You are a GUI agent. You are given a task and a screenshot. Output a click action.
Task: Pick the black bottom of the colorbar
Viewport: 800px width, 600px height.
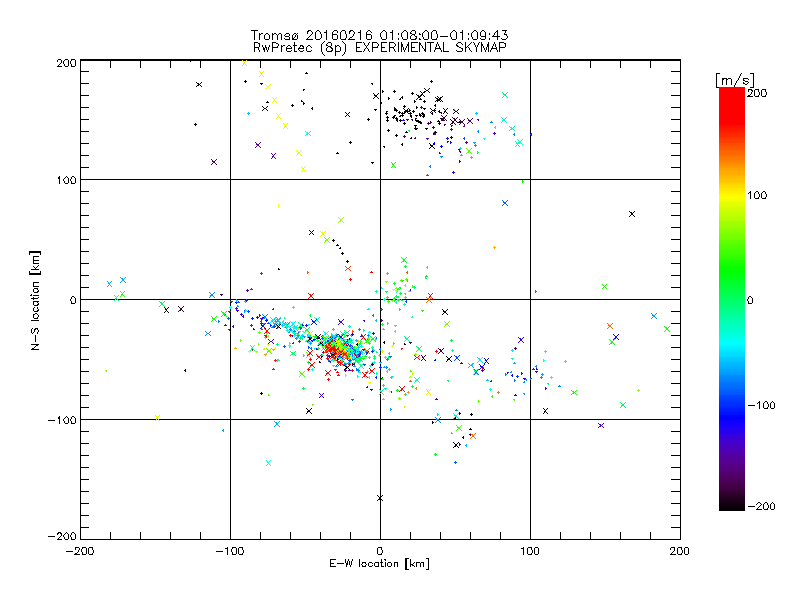click(732, 503)
